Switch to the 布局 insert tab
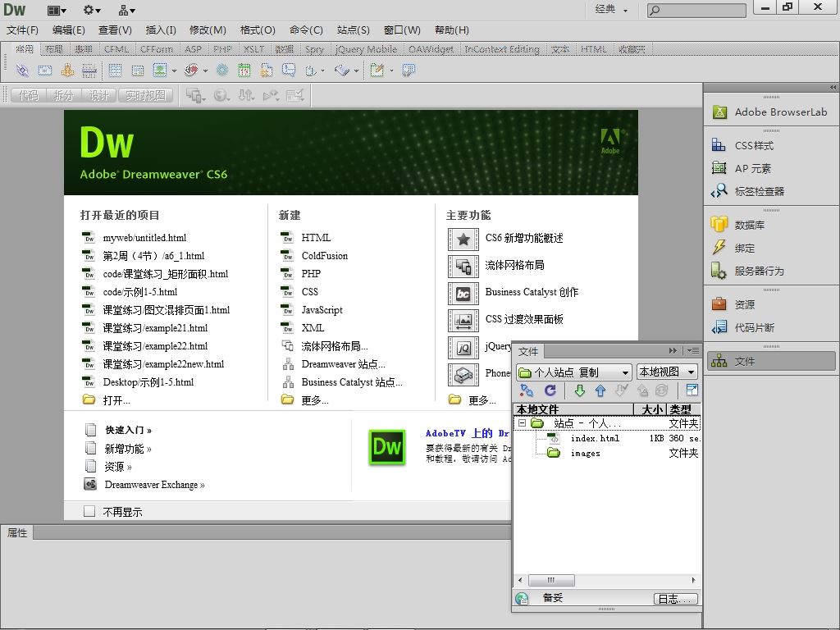This screenshot has width=840, height=630. pyautogui.click(x=53, y=49)
